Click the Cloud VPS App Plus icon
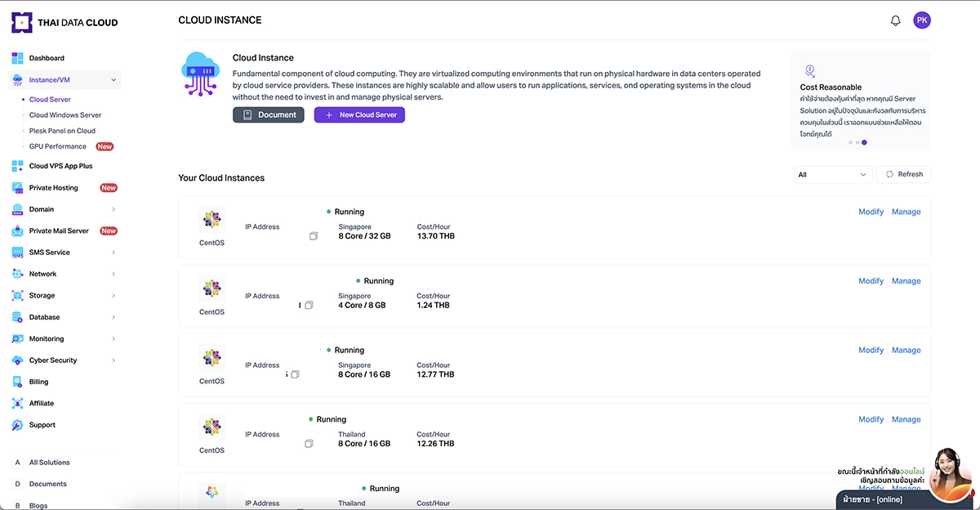Image resolution: width=980 pixels, height=510 pixels. (x=17, y=166)
